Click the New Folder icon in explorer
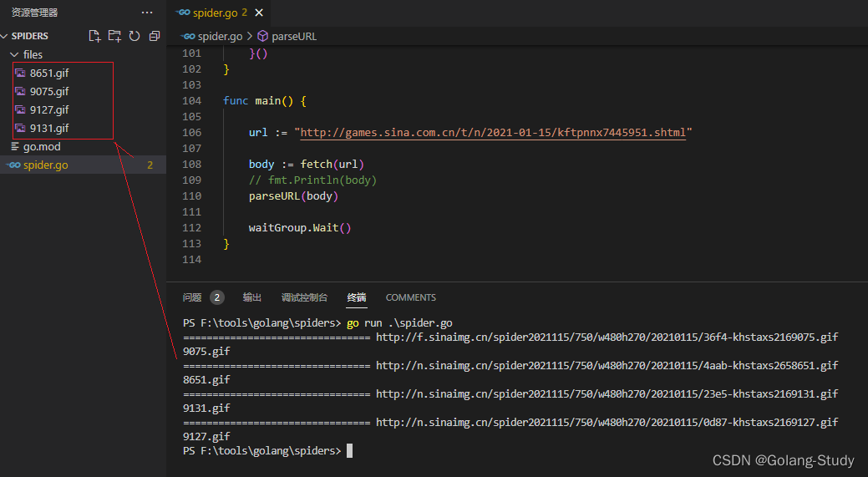Screen dimensions: 868x477 [x=114, y=36]
